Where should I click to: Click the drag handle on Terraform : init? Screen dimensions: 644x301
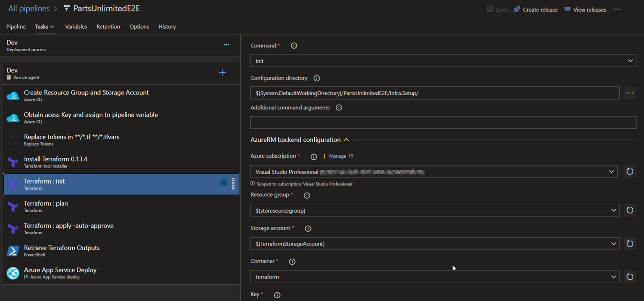click(x=233, y=184)
